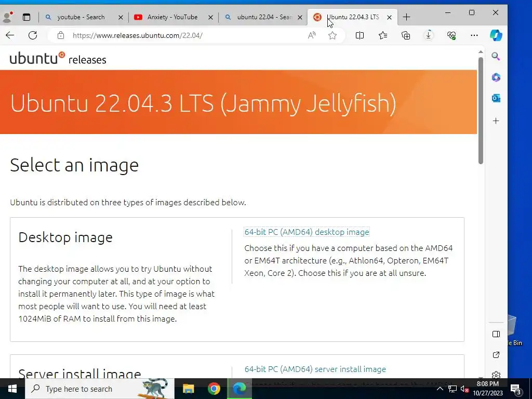Reload the Ubuntu releases page
532x399 pixels.
click(x=33, y=35)
